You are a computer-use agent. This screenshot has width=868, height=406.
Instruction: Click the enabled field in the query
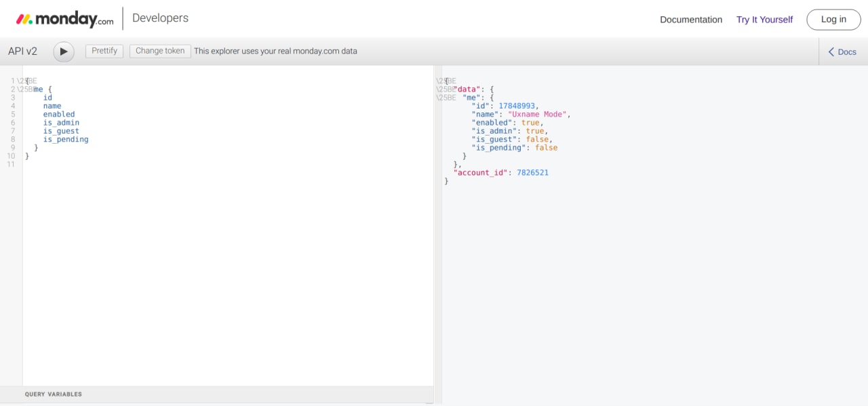tap(59, 115)
